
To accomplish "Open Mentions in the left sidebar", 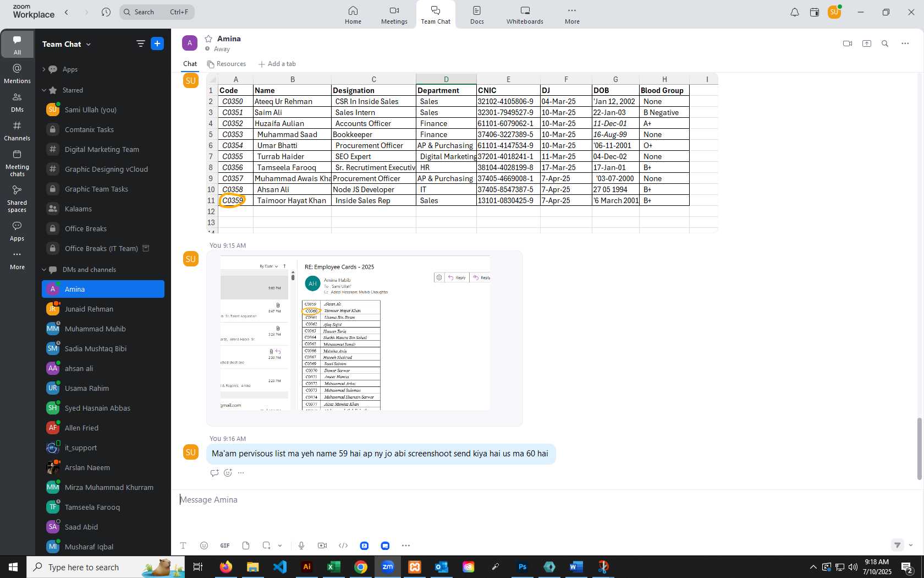I will tap(17, 73).
